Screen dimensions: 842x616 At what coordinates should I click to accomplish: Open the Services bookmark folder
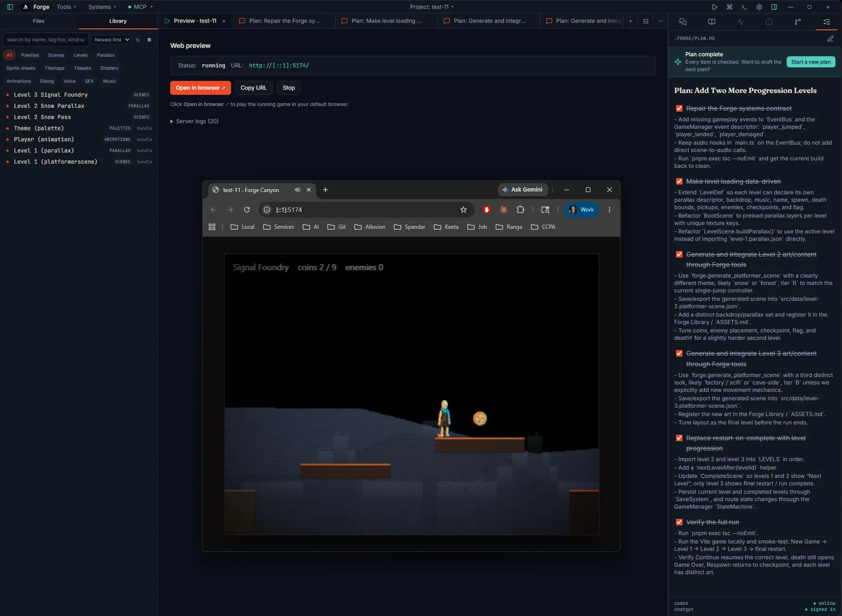(x=278, y=227)
